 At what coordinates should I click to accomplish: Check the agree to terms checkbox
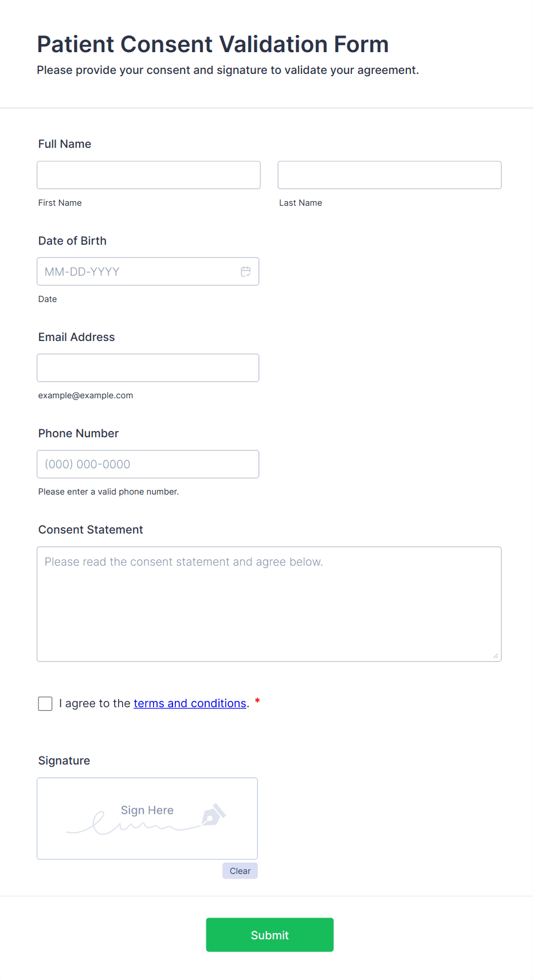45,704
